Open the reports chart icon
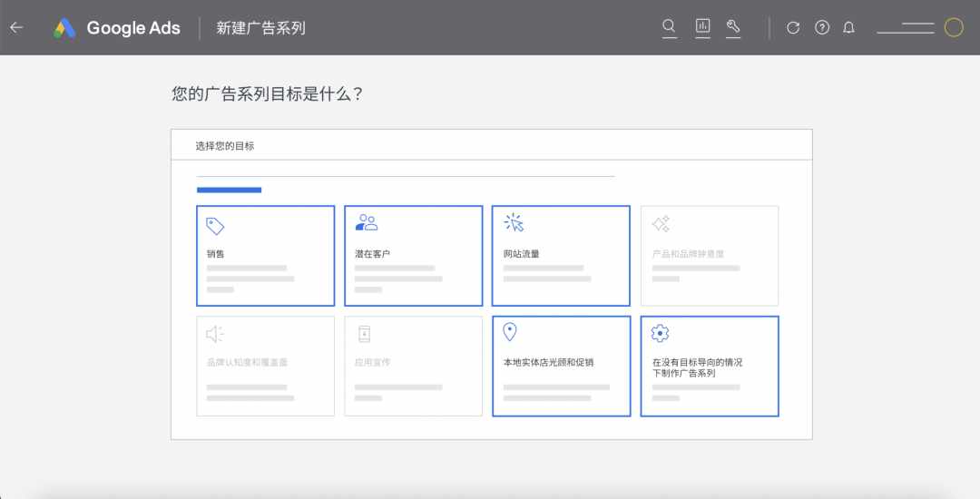 pyautogui.click(x=702, y=26)
